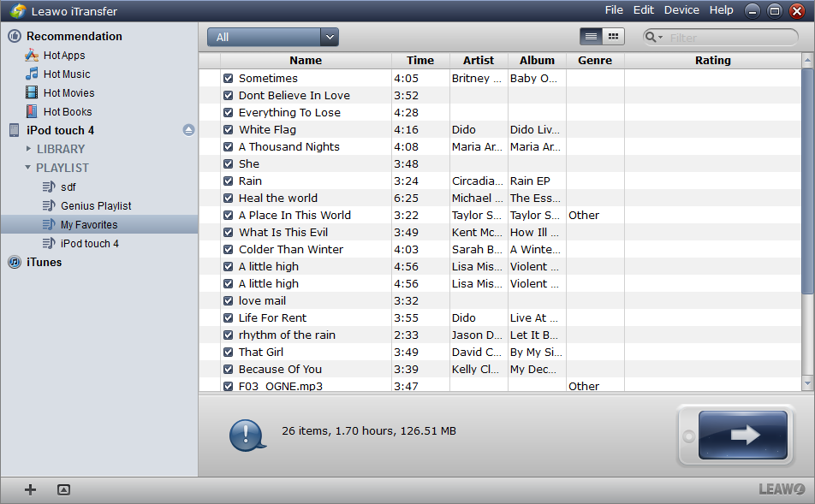Open Hot Books section

click(x=59, y=112)
